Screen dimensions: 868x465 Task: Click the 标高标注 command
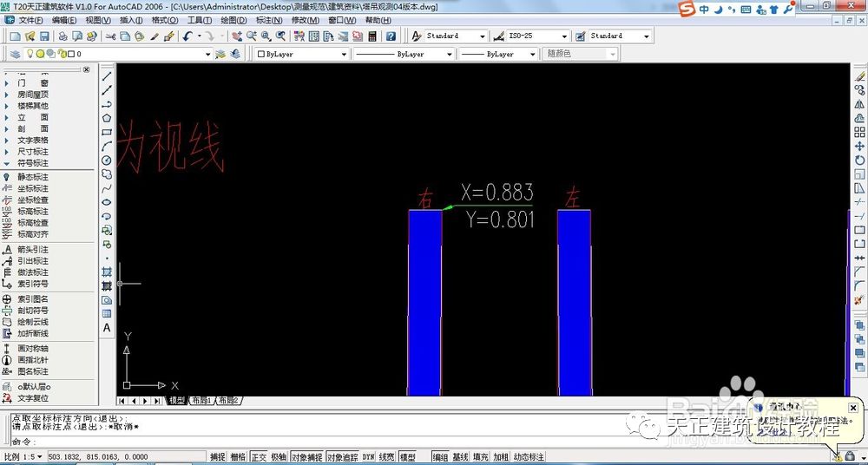click(32, 212)
